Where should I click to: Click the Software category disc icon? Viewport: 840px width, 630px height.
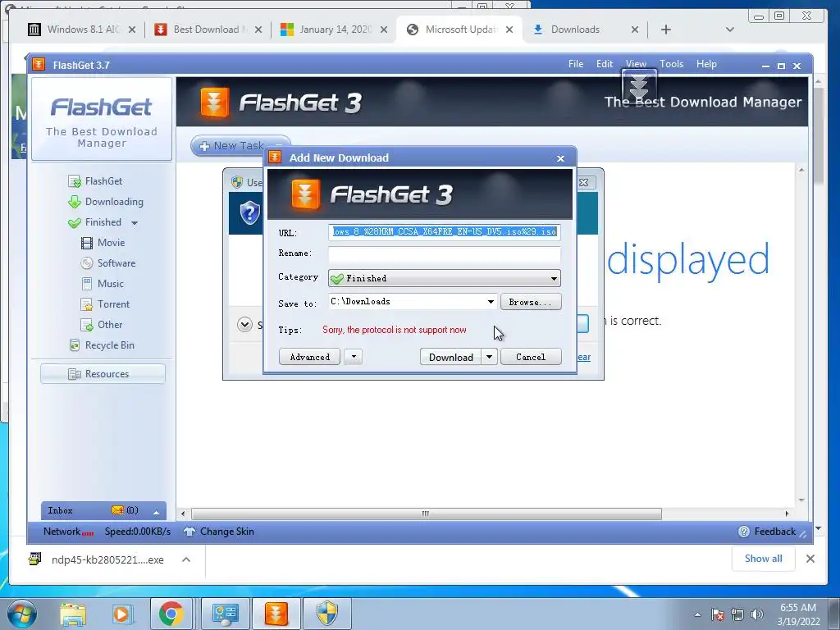(86, 263)
